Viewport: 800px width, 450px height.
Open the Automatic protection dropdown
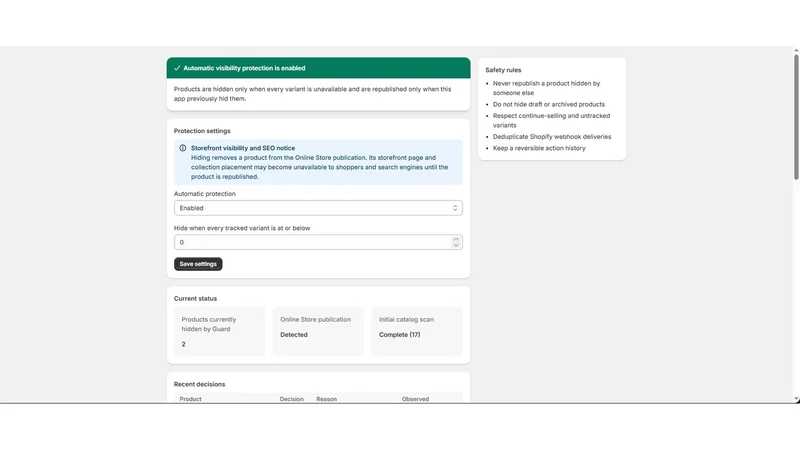[318, 208]
